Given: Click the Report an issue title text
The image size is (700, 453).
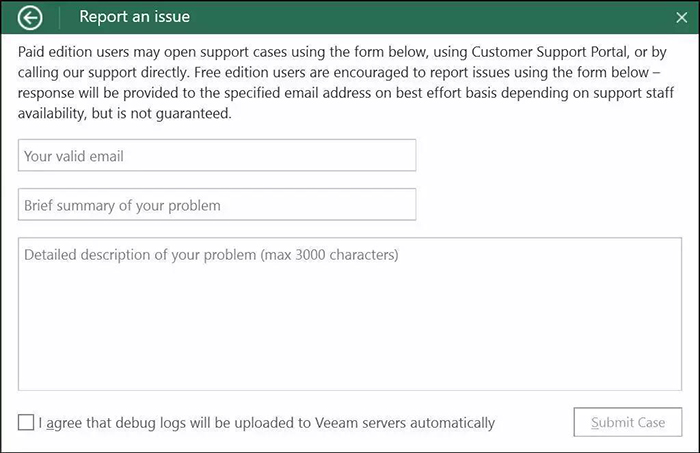Looking at the screenshot, I should (134, 17).
